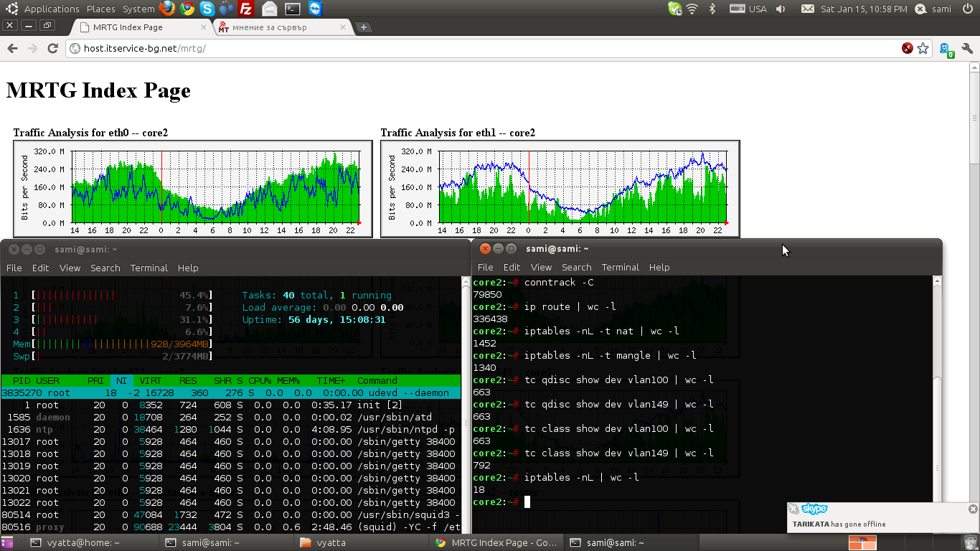Launch Pidgin messenger from the top panel
The height and width of the screenshot is (551, 980).
point(227,9)
